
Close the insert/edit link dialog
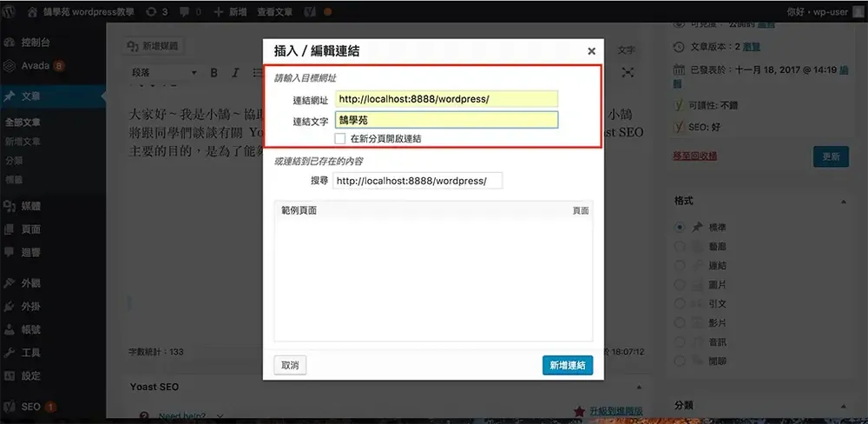coord(591,51)
